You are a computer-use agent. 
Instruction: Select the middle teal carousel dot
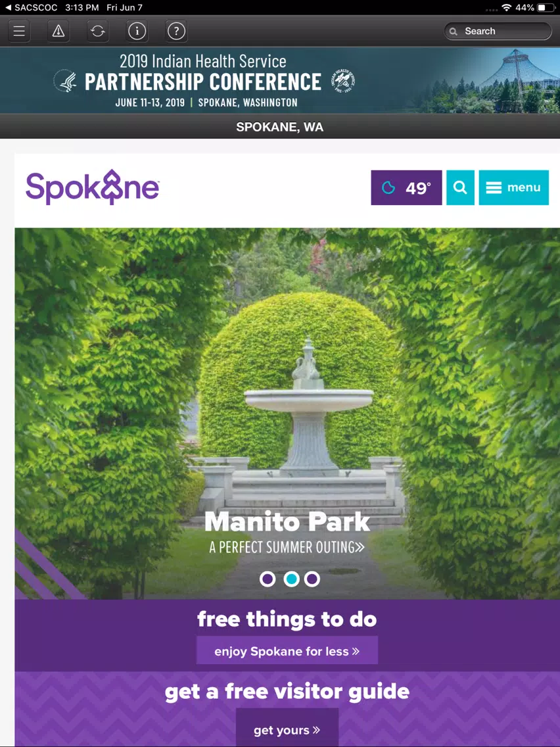click(291, 579)
